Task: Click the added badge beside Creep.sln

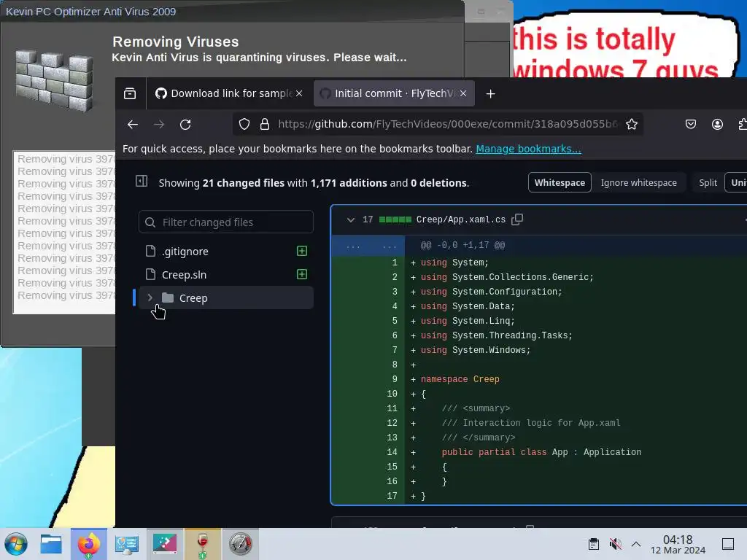Action: (302, 274)
